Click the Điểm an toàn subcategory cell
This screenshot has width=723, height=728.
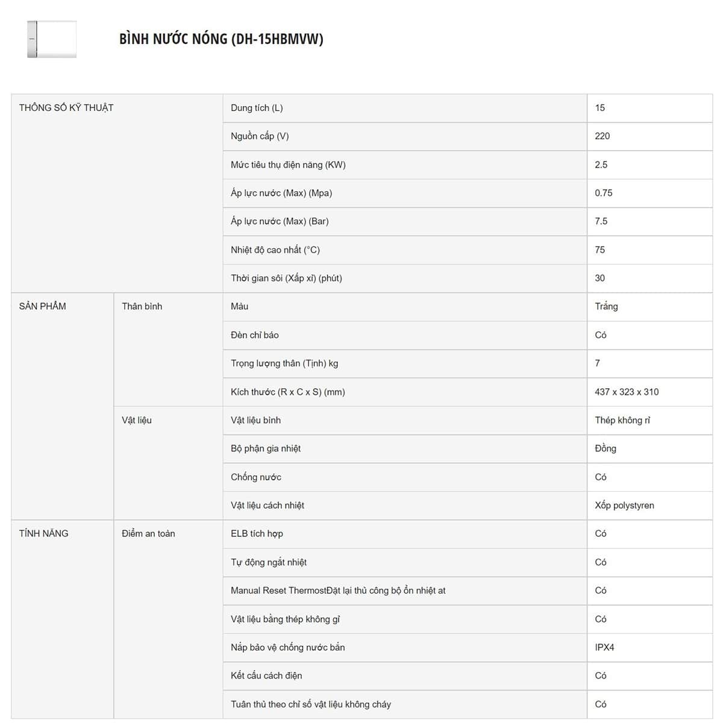click(148, 533)
